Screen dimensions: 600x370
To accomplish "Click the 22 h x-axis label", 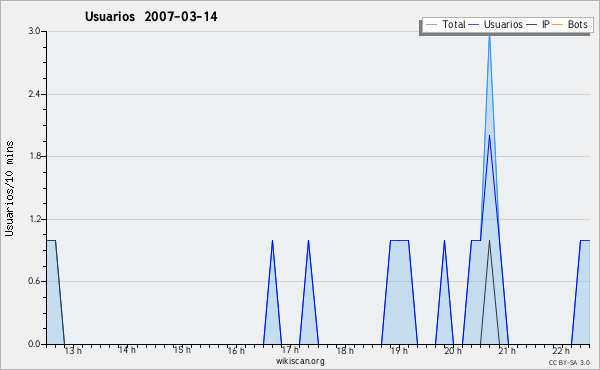I will (x=561, y=350).
